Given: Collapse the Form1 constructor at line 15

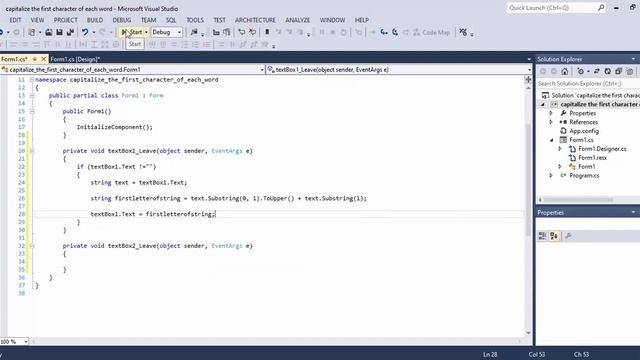Looking at the screenshot, I should click(x=31, y=111).
